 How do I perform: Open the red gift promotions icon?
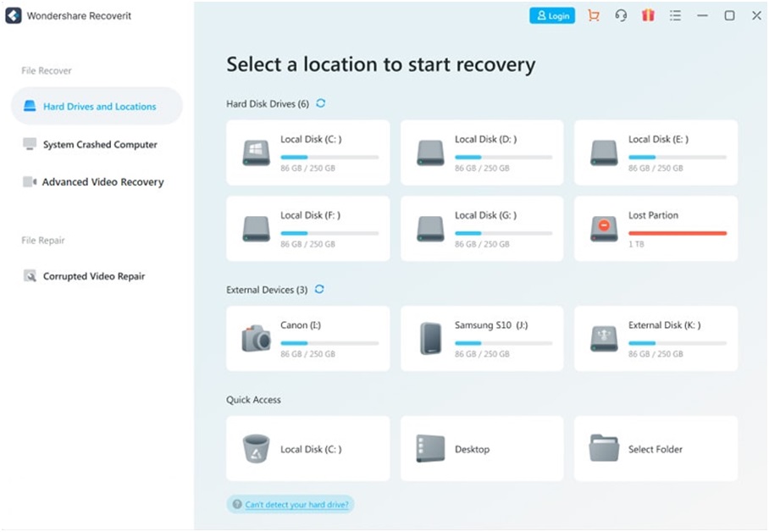(648, 15)
